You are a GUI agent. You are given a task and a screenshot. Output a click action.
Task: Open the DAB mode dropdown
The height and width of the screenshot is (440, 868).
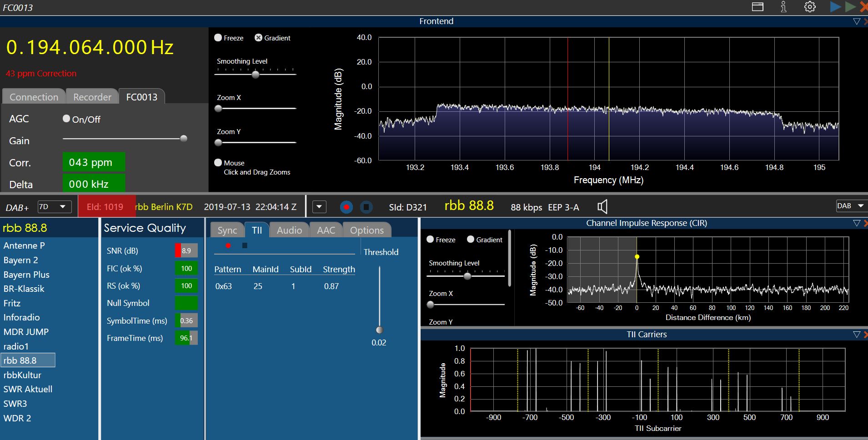click(x=850, y=206)
